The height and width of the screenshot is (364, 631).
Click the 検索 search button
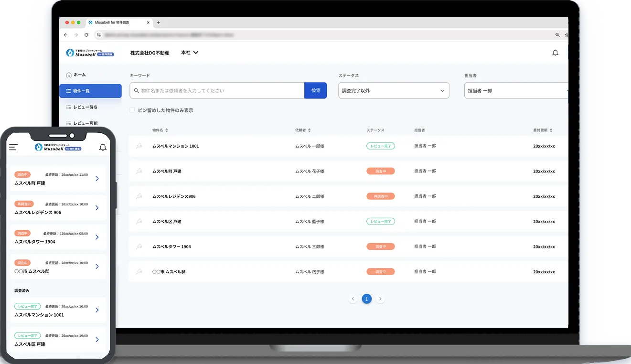(315, 90)
